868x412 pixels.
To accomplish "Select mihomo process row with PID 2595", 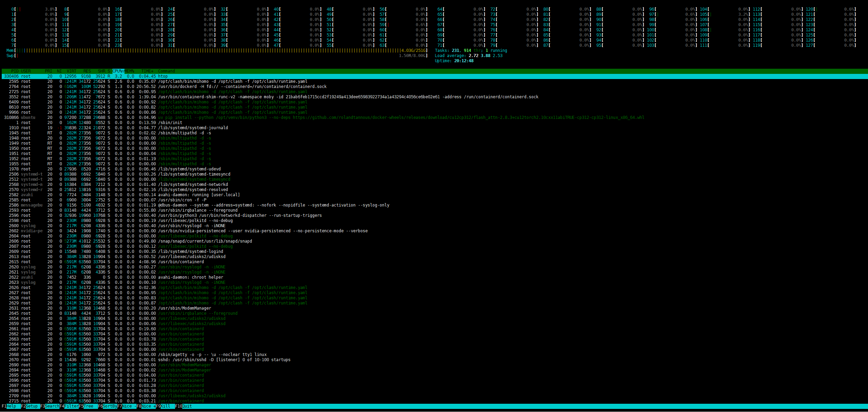I will click(x=434, y=81).
